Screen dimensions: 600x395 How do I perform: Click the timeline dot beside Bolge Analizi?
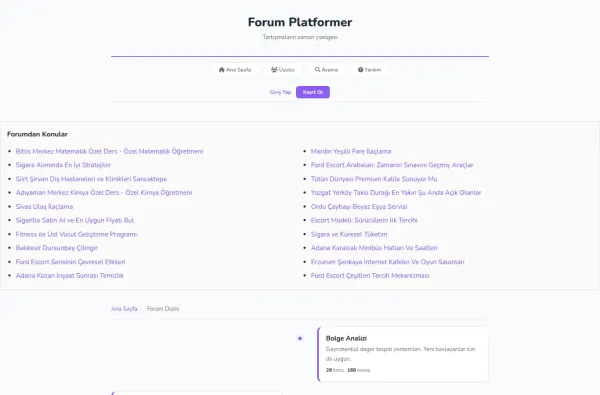tap(300, 338)
